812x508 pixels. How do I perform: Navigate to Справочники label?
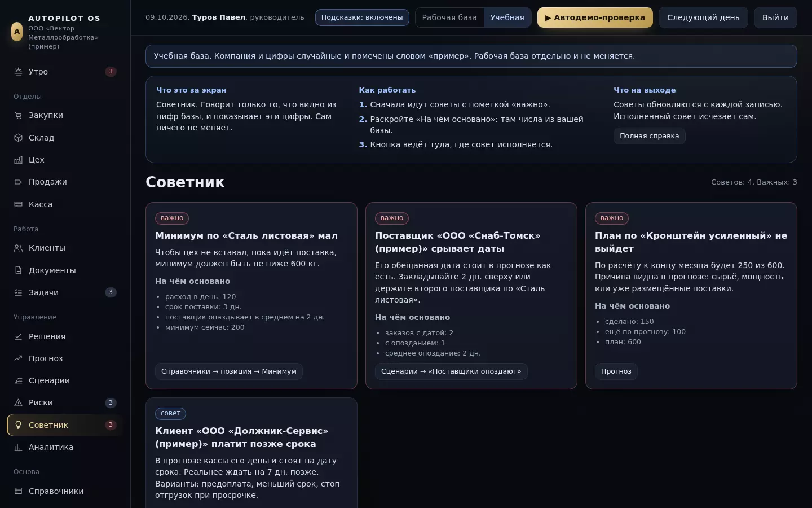56,491
